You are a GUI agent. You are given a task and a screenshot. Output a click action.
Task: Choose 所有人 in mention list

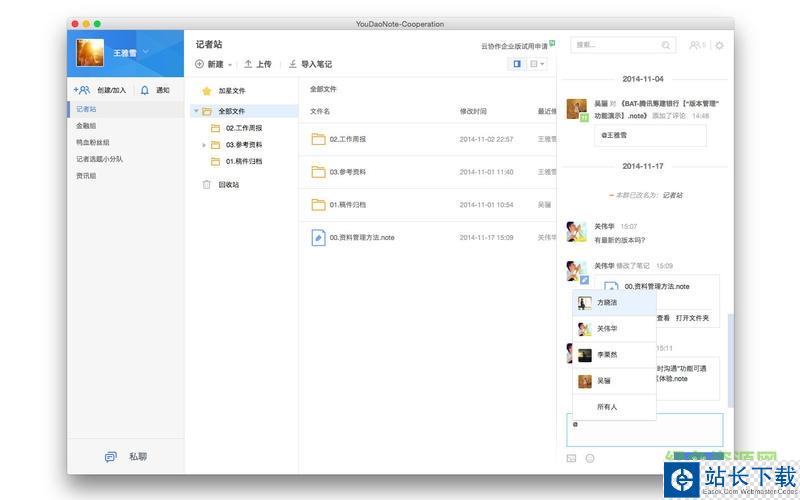[x=607, y=407]
